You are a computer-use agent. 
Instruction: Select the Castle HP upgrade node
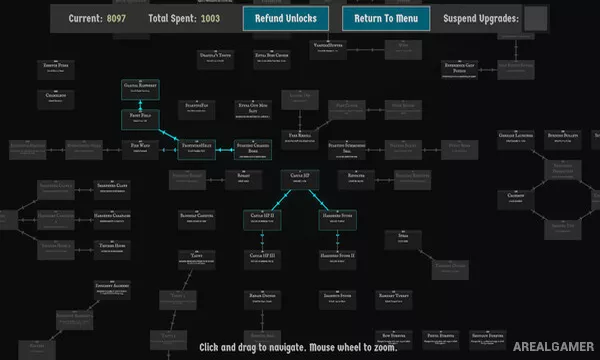point(300,180)
